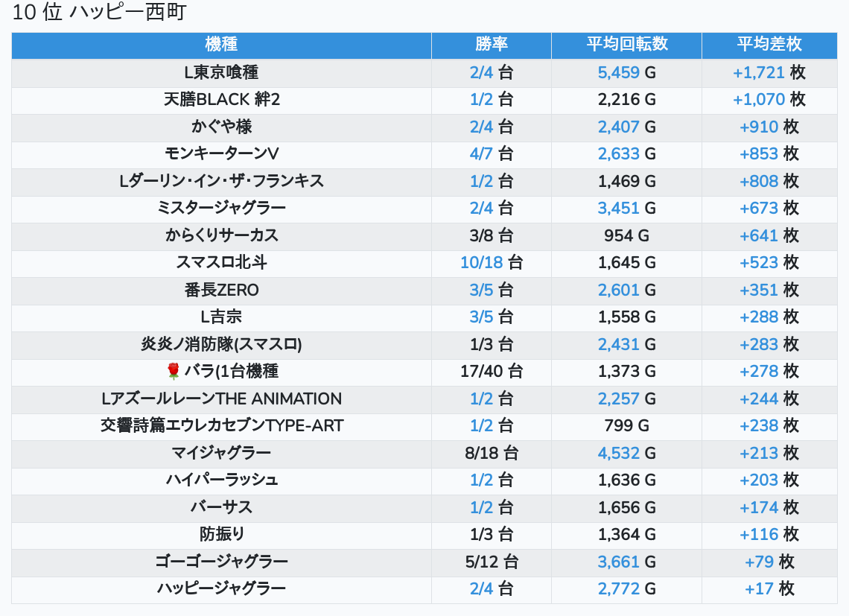Open the 2,601 link for 番長ZERO
The image size is (849, 616).
618,290
